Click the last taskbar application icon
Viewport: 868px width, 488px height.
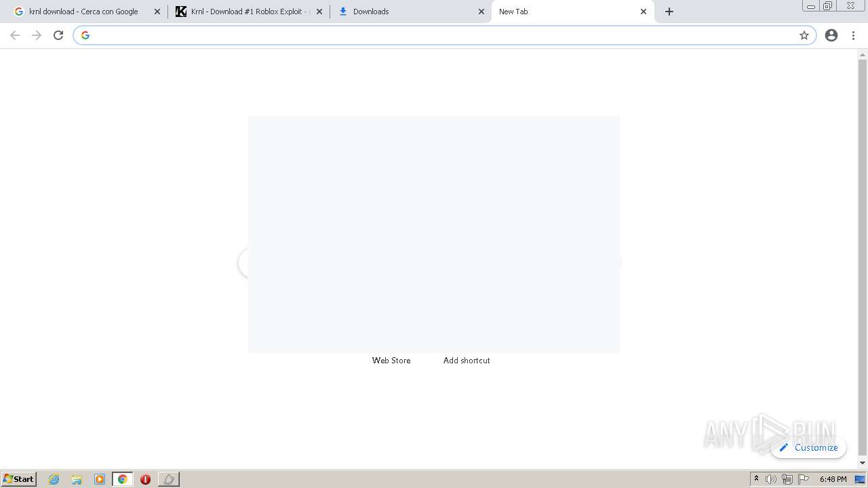click(169, 479)
